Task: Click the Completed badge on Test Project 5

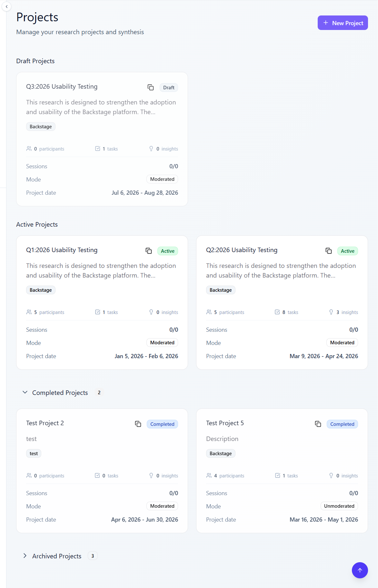Action: pos(342,424)
